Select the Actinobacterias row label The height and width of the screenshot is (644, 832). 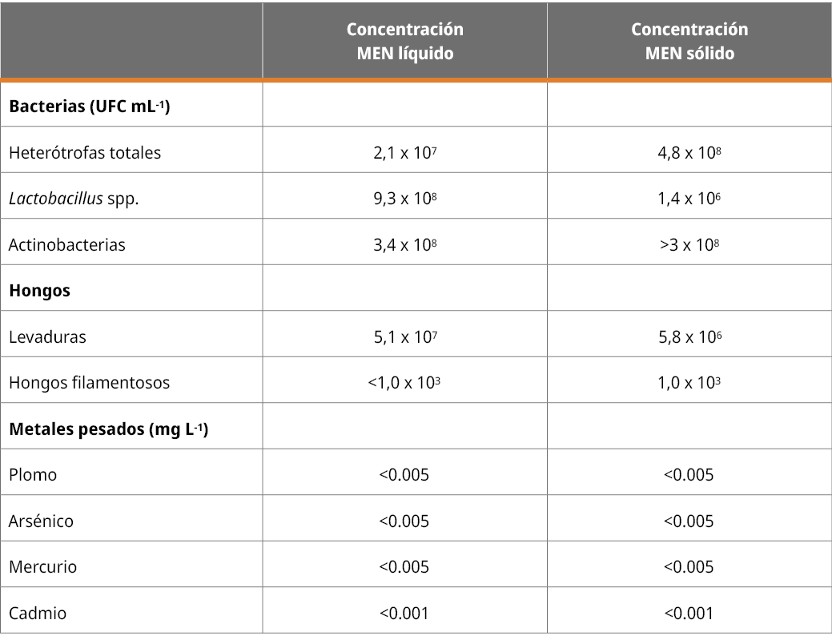tap(67, 245)
